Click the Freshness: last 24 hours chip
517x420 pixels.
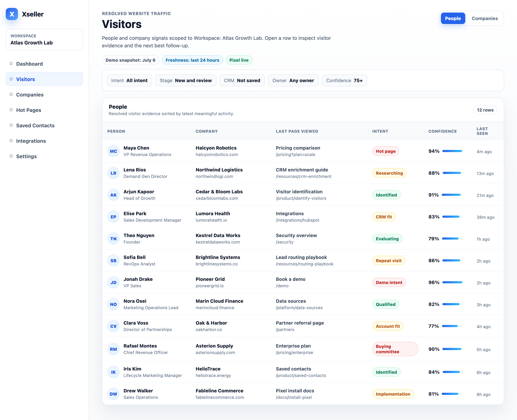[192, 60]
